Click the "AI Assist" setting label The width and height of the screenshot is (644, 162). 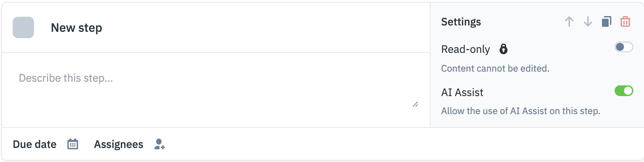point(462,92)
